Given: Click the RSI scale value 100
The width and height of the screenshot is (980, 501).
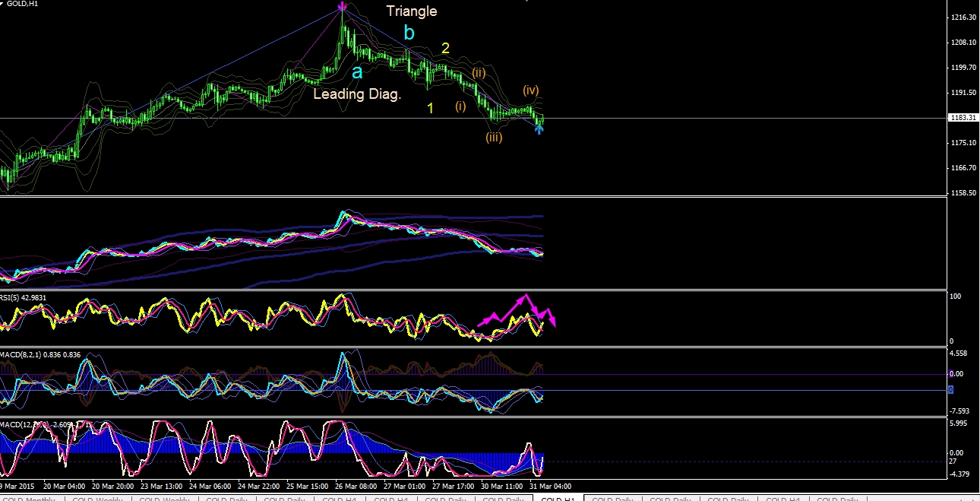Looking at the screenshot, I should tap(956, 296).
